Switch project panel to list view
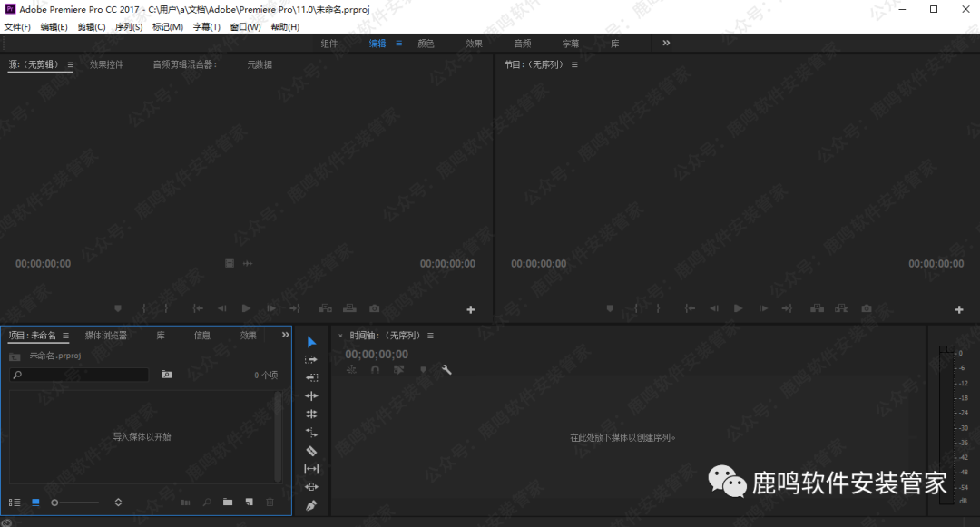The image size is (980, 527). coord(15,502)
